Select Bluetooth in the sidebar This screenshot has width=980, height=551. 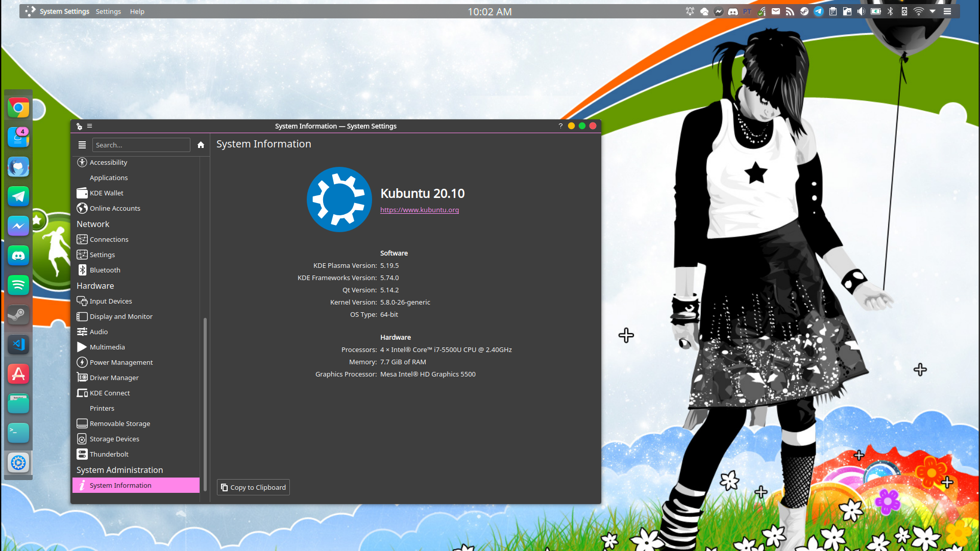[136, 270]
